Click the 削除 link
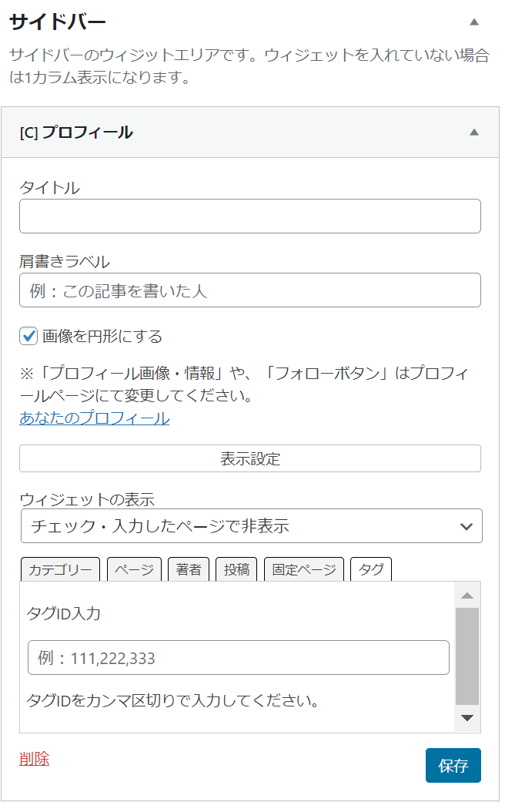The width and height of the screenshot is (505, 812). 34,759
